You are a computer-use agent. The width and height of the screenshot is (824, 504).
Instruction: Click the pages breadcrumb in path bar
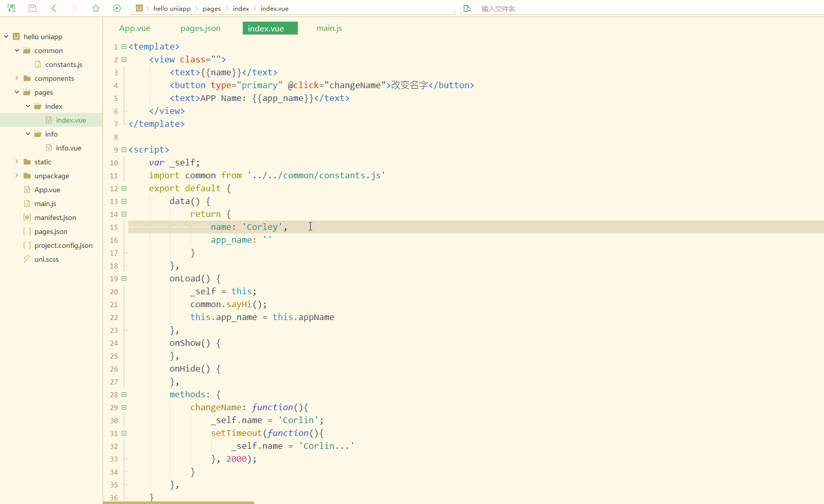(212, 9)
